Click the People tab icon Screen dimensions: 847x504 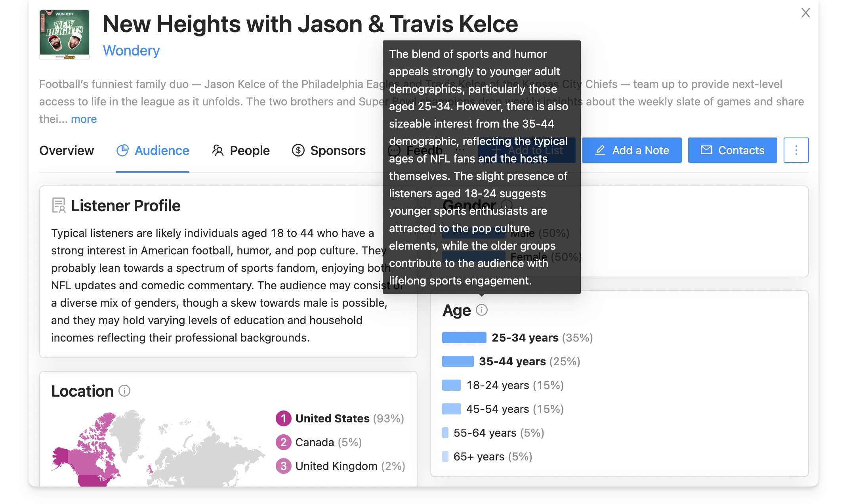(218, 150)
